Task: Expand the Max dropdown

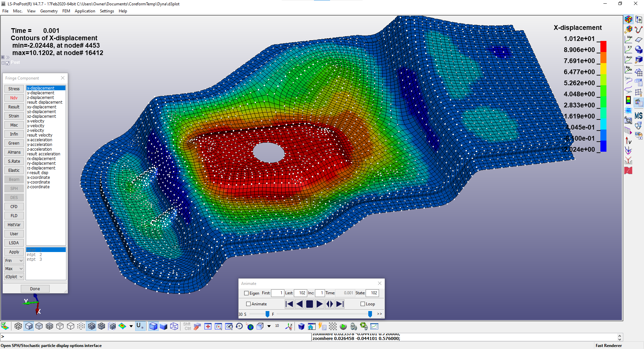Action: 14,269
